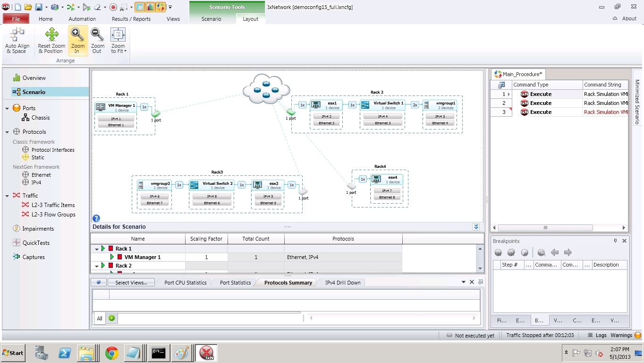Click the right arrow in Breakpoints toolbar

click(568, 252)
